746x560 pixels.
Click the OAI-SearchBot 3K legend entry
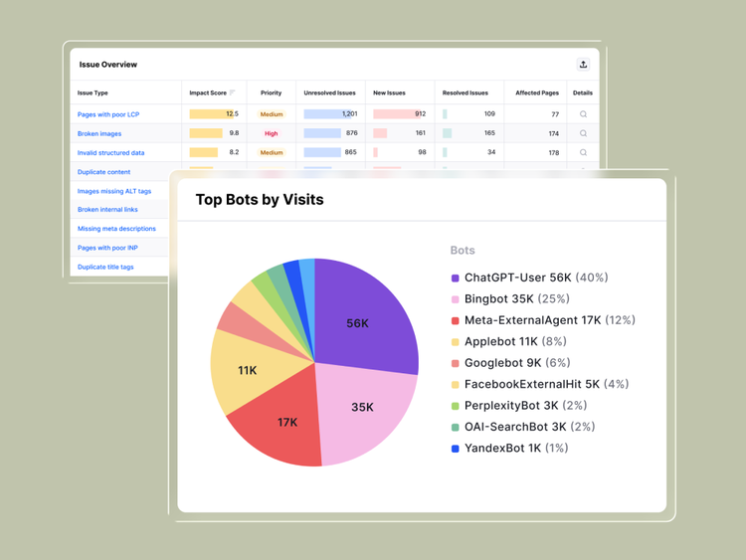point(523,427)
